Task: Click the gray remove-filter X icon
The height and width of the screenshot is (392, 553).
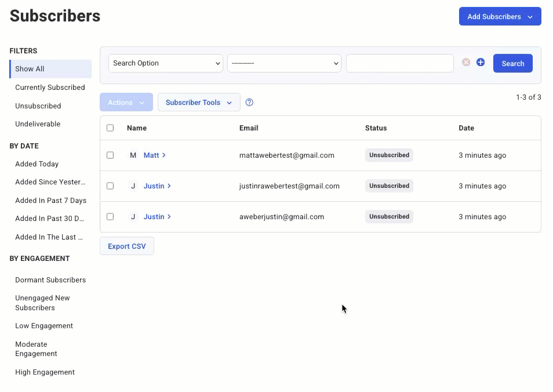Action: click(466, 63)
